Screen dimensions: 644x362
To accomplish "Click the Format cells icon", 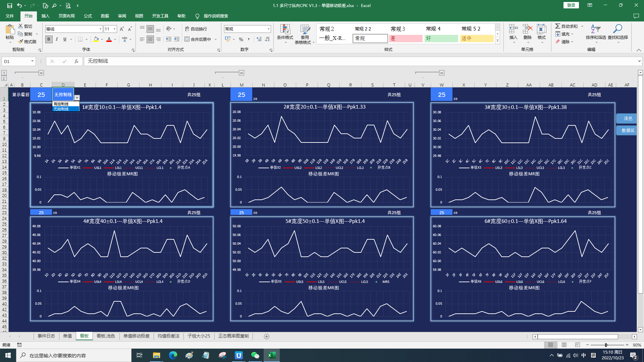I will pyautogui.click(x=542, y=29).
